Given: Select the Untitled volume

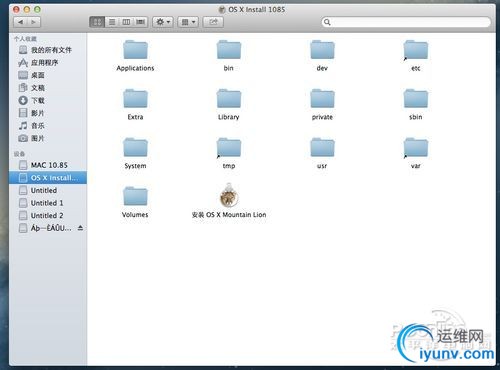Looking at the screenshot, I should pos(48,190).
